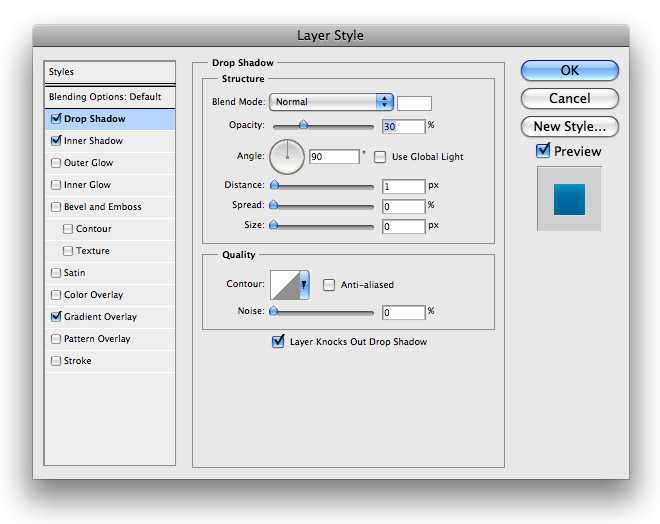Viewport: 660px width, 524px height.
Task: Open the Contour picker arrow
Action: [x=304, y=285]
